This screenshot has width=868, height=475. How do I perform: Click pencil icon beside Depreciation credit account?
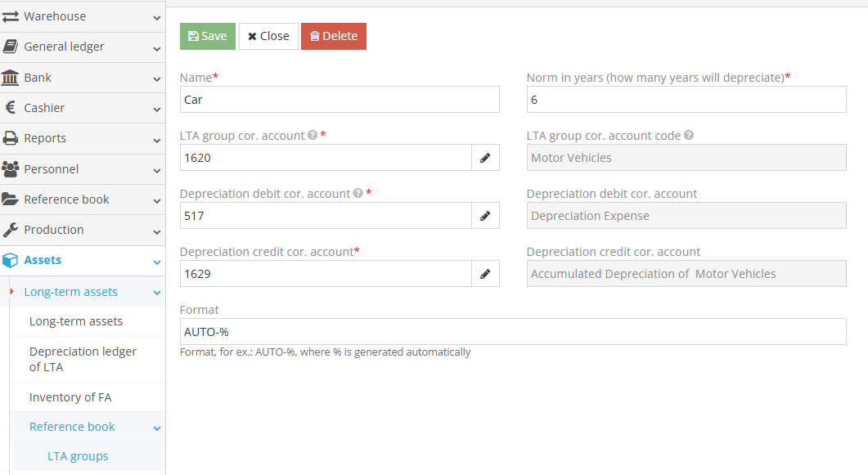pyautogui.click(x=485, y=273)
